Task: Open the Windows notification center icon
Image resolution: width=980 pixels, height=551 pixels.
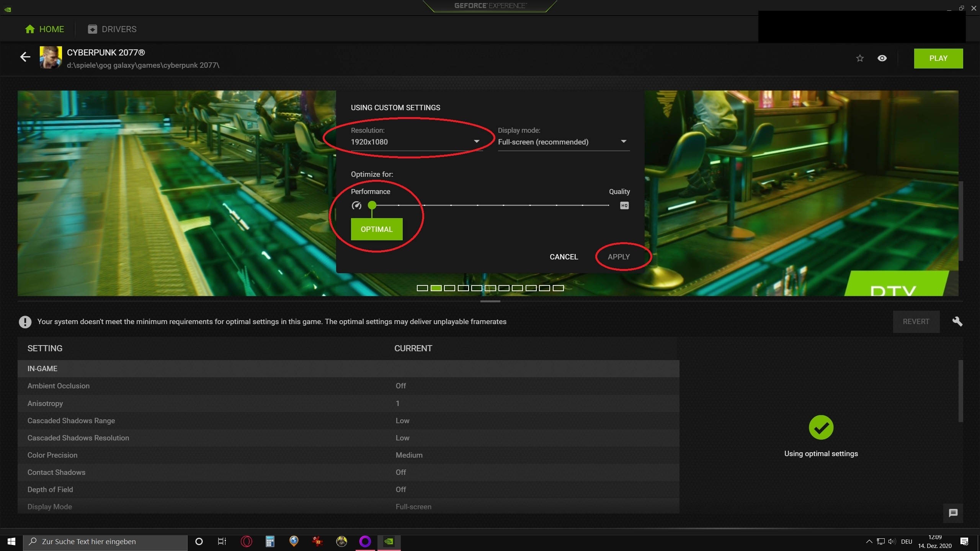Action: [x=964, y=541]
